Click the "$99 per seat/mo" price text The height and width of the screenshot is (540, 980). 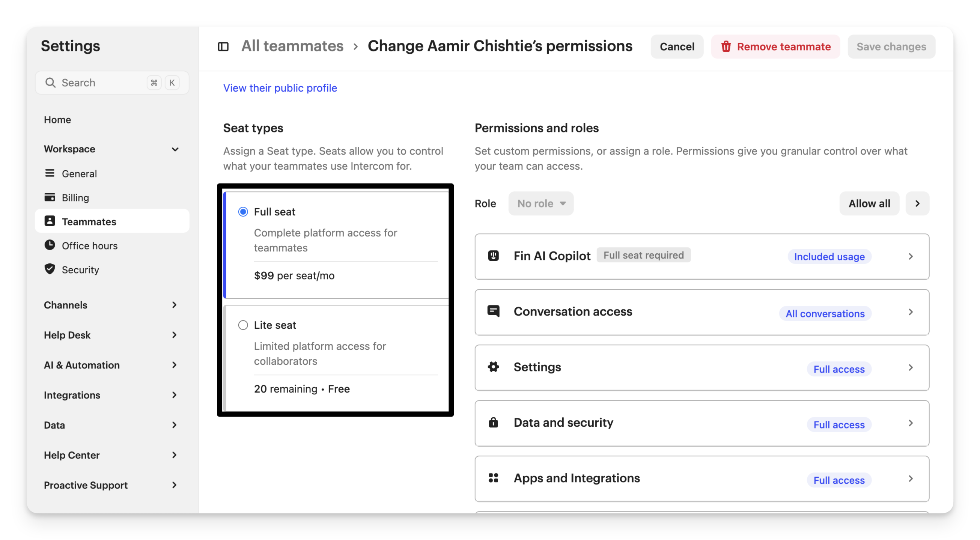[x=294, y=275]
